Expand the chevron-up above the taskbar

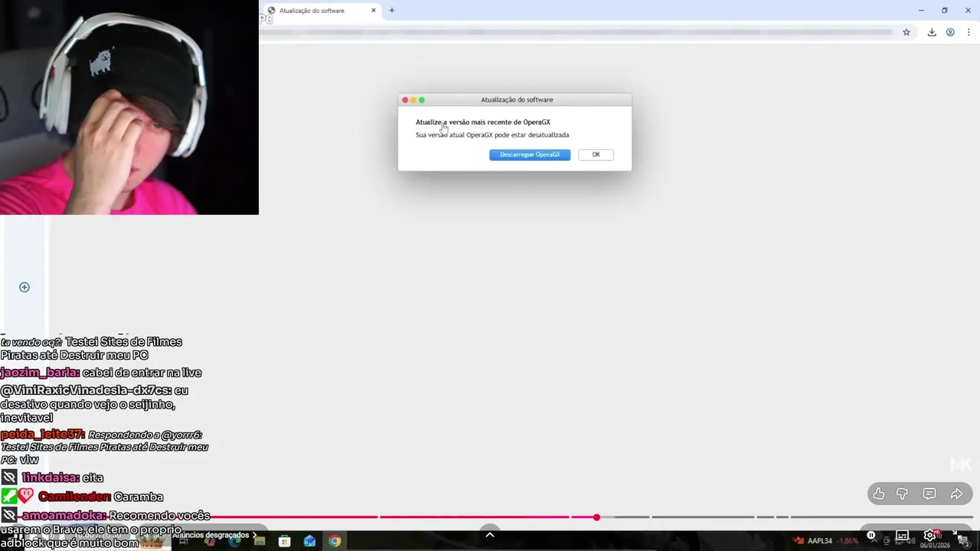[490, 535]
